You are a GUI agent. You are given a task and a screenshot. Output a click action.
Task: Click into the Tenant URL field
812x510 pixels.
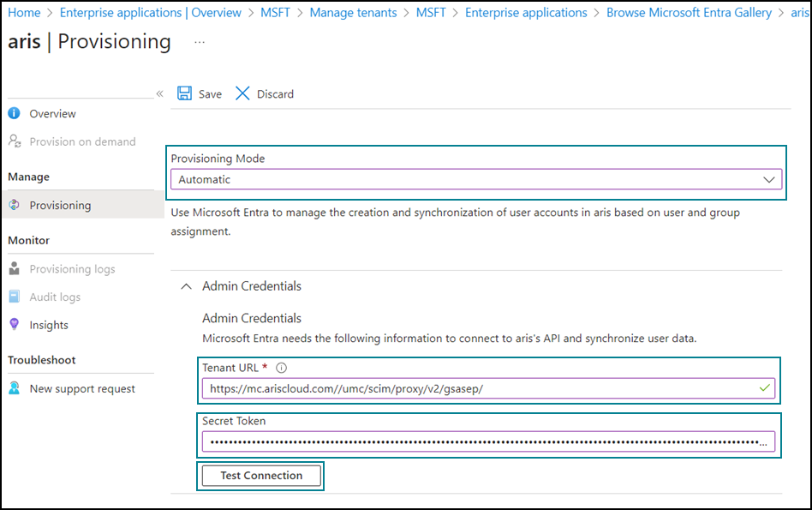pyautogui.click(x=488, y=388)
